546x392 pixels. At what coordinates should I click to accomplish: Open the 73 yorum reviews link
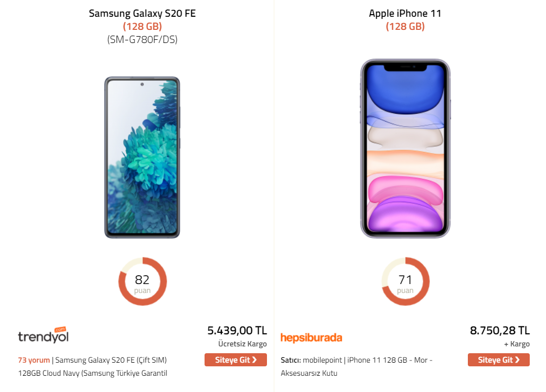(x=34, y=360)
